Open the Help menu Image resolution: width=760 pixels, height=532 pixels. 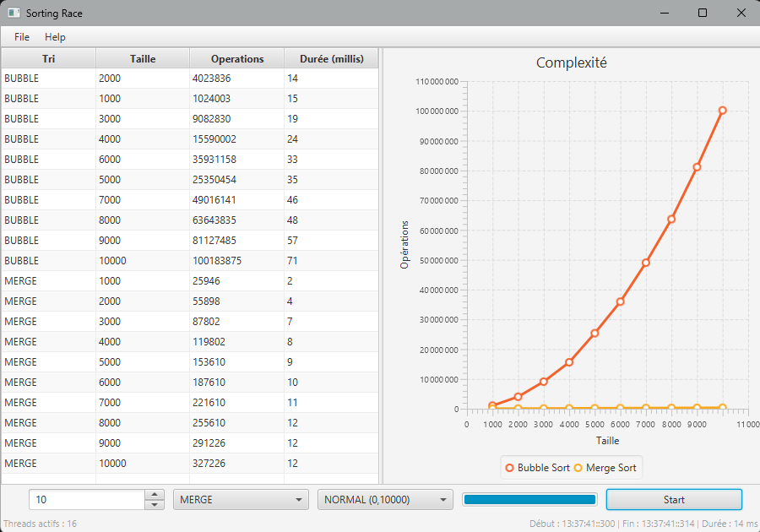pos(55,37)
